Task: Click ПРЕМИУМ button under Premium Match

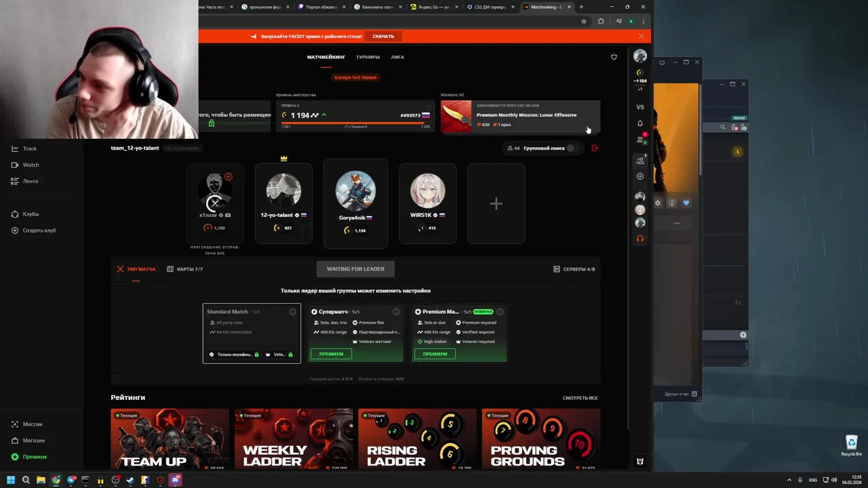Action: [435, 354]
